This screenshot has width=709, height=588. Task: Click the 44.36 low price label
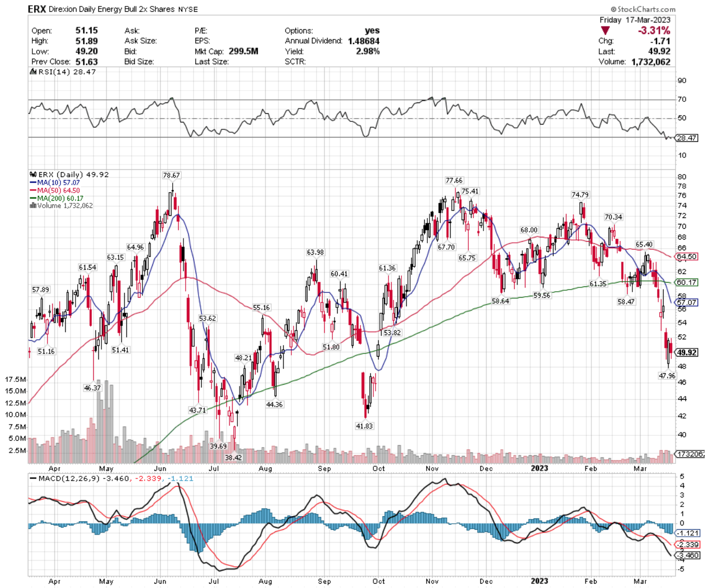274,404
